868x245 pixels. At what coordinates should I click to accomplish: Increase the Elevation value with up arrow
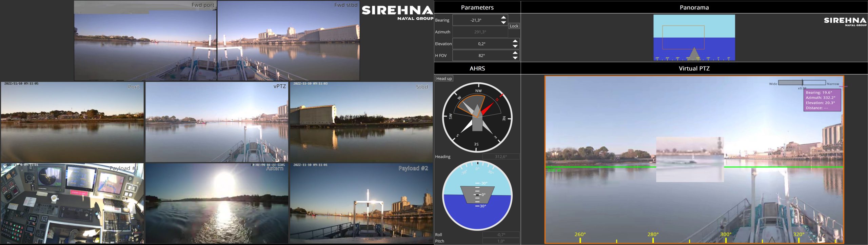515,41
